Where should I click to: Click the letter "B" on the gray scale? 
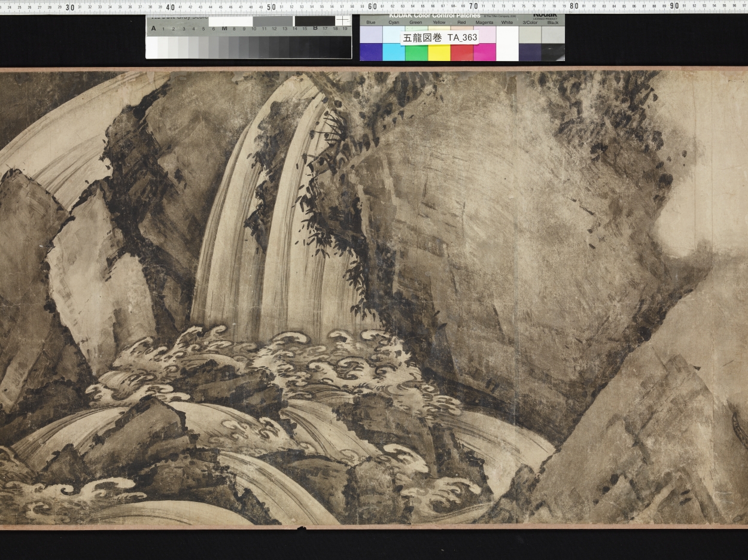pyautogui.click(x=315, y=28)
